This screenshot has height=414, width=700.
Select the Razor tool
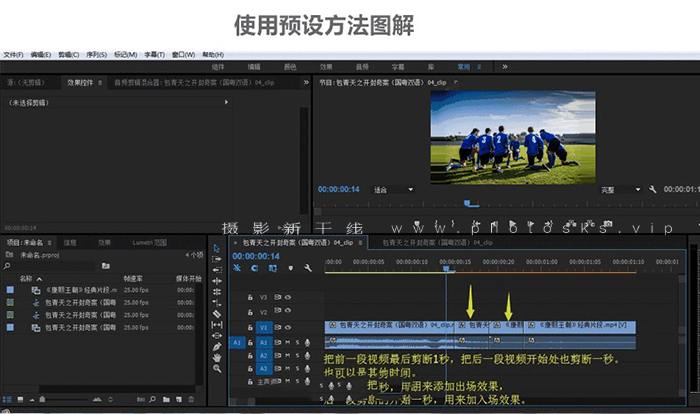pos(217,314)
